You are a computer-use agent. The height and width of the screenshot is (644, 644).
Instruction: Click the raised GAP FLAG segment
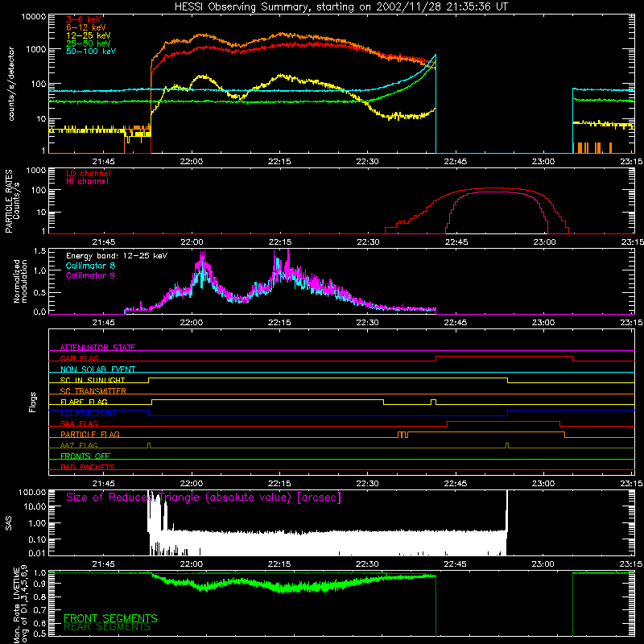pos(504,357)
